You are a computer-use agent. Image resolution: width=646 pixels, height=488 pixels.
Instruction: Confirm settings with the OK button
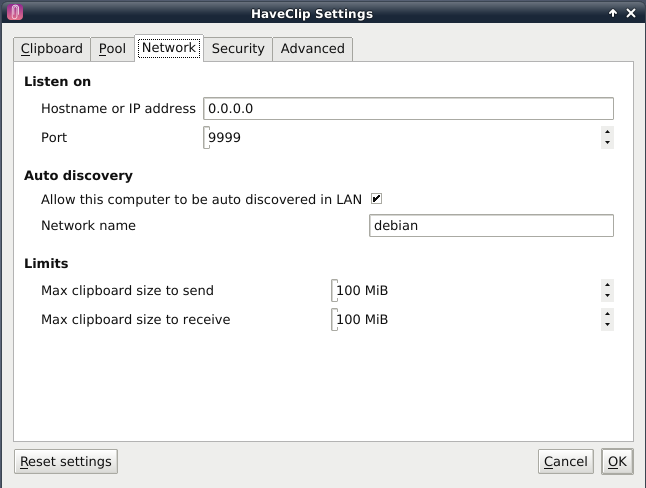[617, 461]
